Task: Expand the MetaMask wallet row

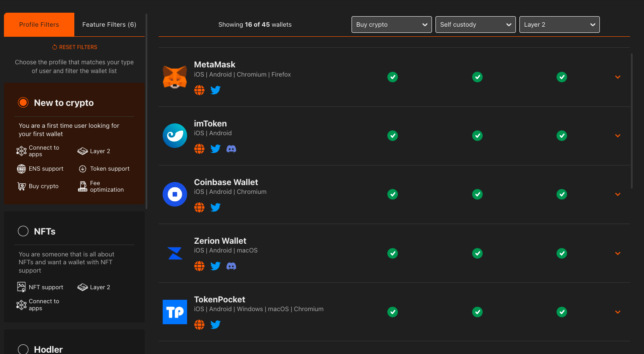Action: [x=618, y=77]
